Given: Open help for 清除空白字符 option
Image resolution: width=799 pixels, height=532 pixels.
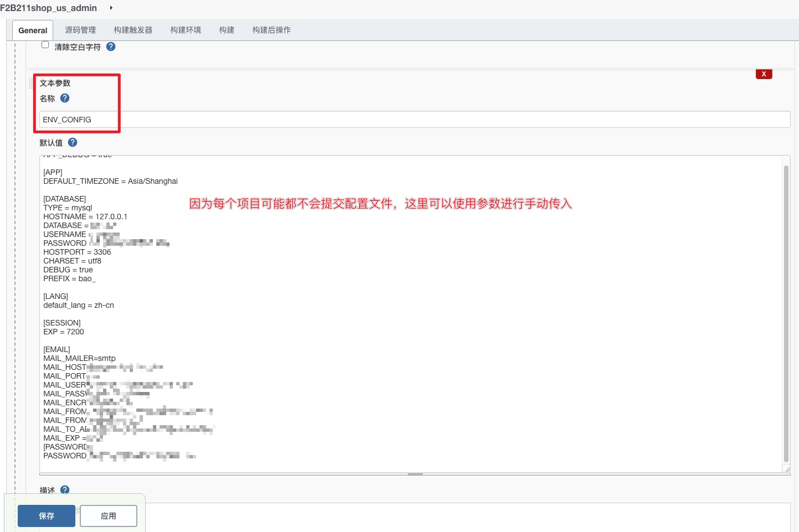Looking at the screenshot, I should click(111, 47).
